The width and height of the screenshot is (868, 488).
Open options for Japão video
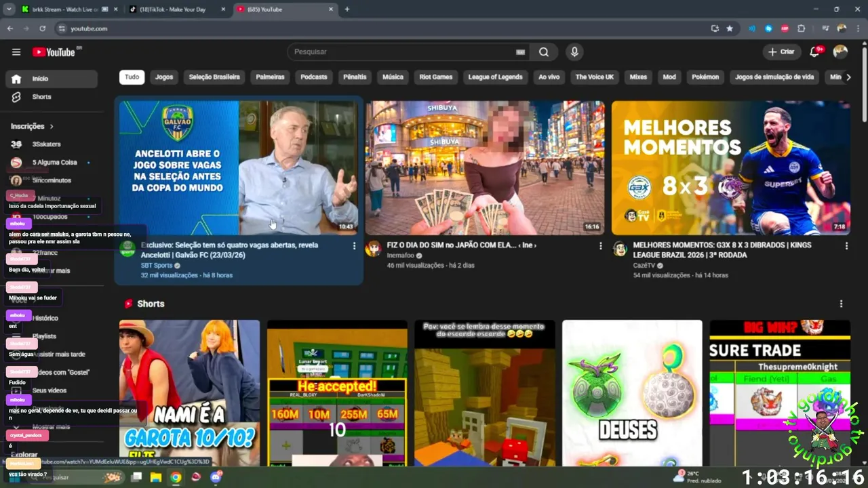(600, 246)
